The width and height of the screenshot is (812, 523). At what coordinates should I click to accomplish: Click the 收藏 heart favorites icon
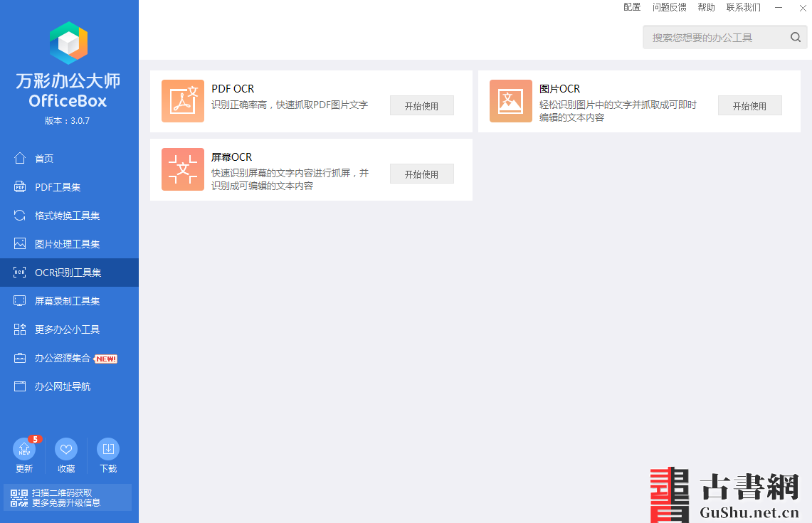[66, 449]
